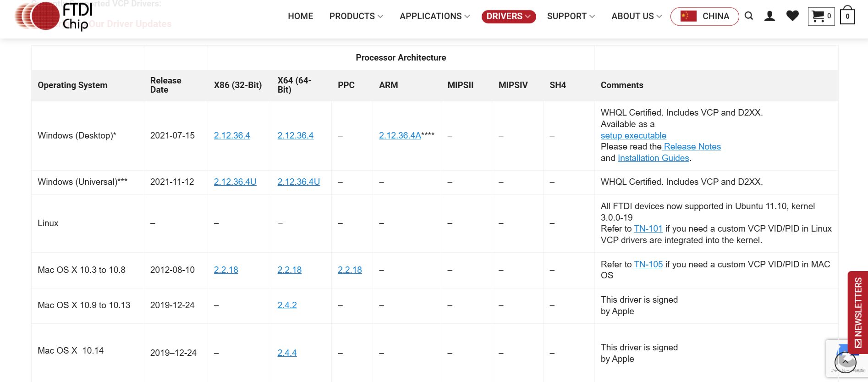Image resolution: width=868 pixels, height=382 pixels.
Task: Click the Mac OS X 10.14 label
Action: [x=71, y=350]
